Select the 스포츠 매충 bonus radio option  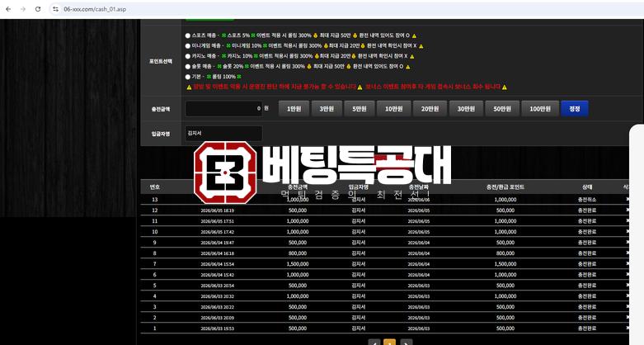pyautogui.click(x=188, y=35)
